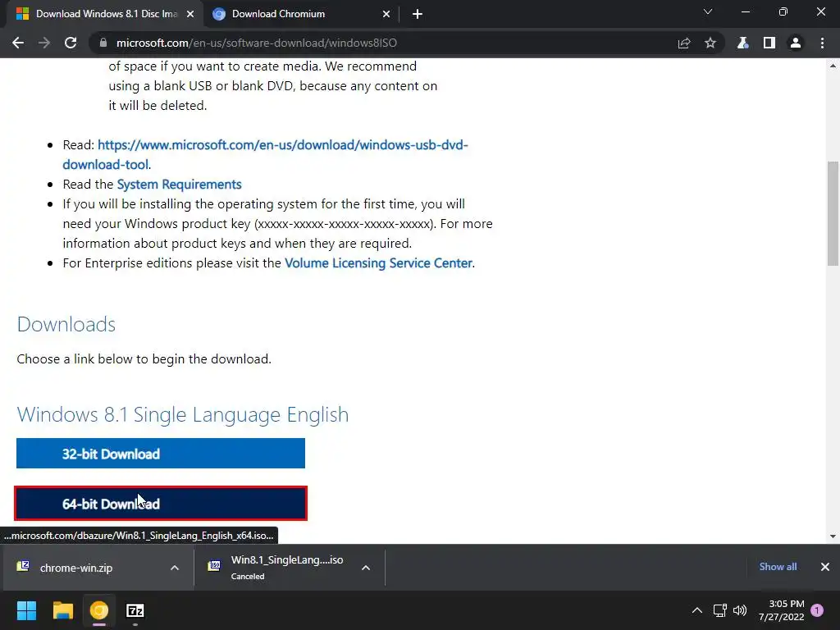The width and height of the screenshot is (840, 630).
Task: Open the Chromium three-dot menu
Action: [822, 43]
